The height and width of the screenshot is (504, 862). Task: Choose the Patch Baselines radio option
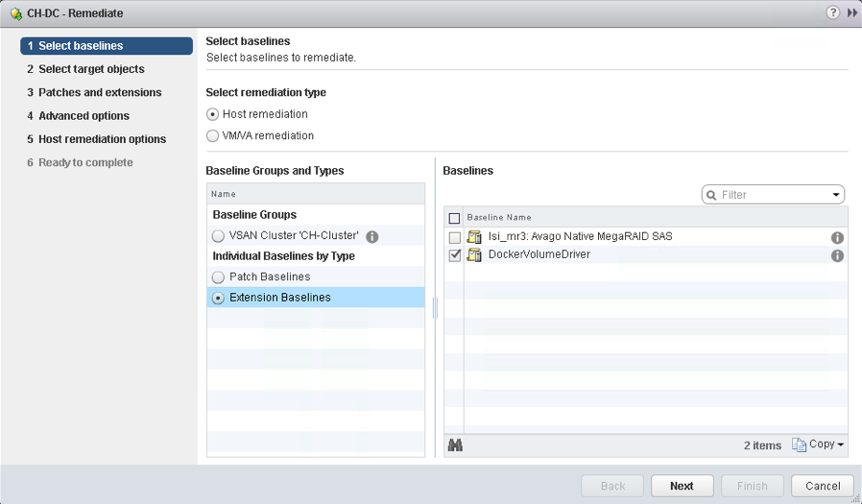pyautogui.click(x=219, y=276)
